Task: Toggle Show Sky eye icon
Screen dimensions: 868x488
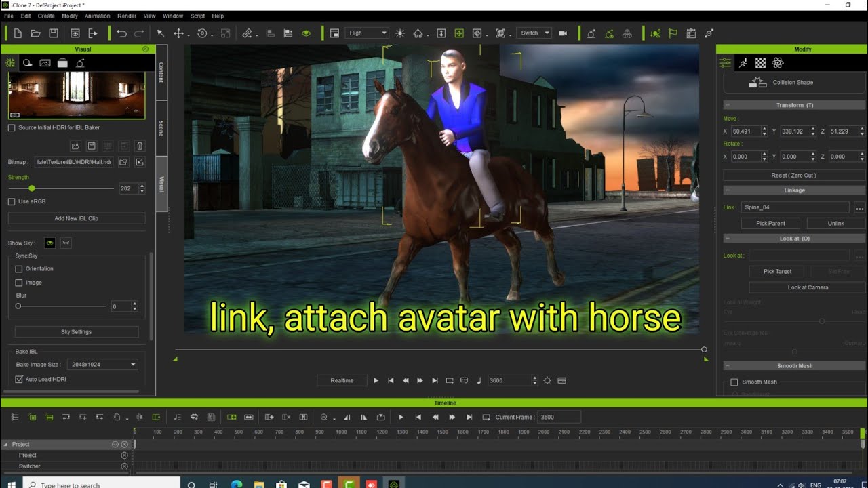Action: click(x=50, y=243)
